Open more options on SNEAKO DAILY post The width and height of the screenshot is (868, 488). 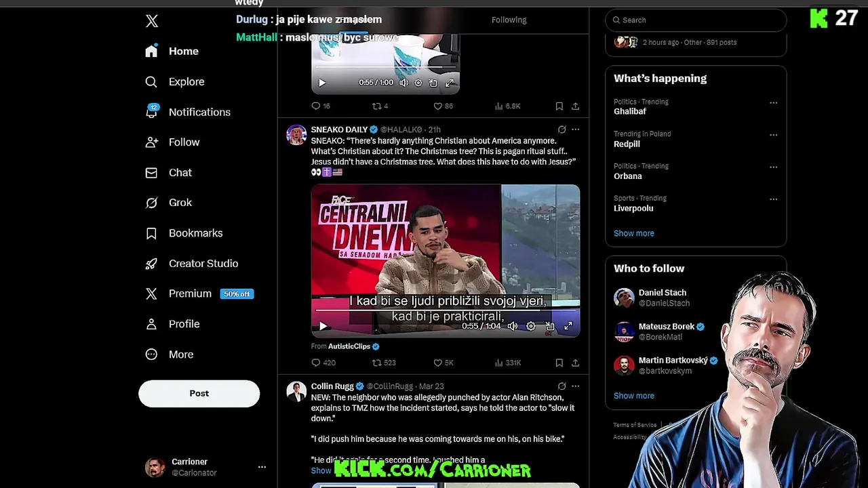pyautogui.click(x=575, y=129)
